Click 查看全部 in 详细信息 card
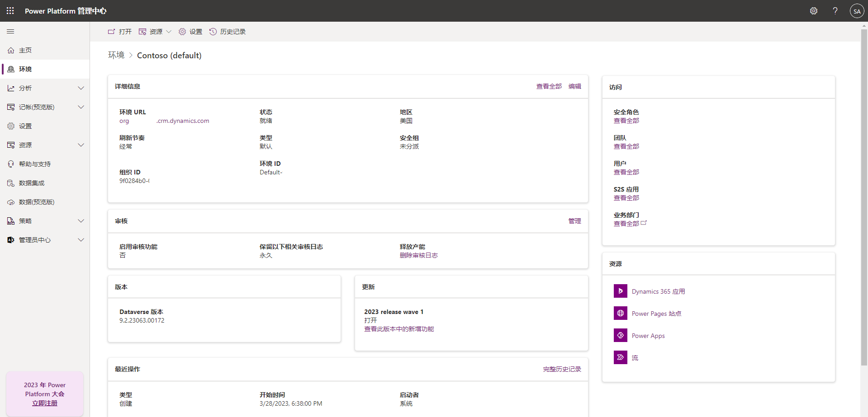The width and height of the screenshot is (868, 417). [x=549, y=86]
